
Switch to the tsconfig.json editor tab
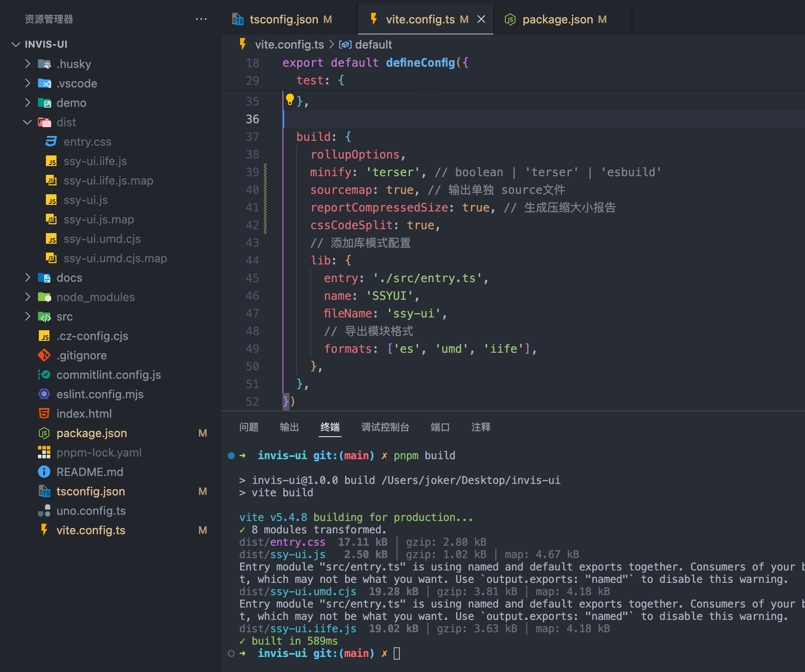290,19
